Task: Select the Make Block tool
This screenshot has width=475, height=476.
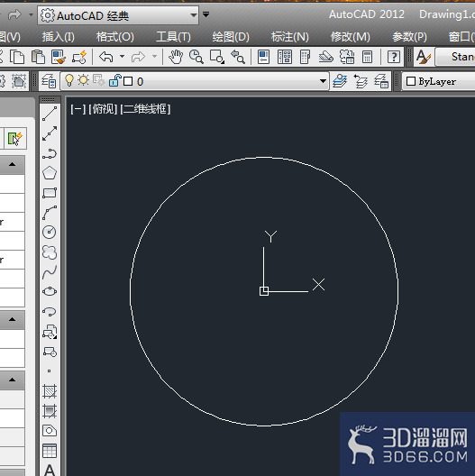Action: point(50,352)
